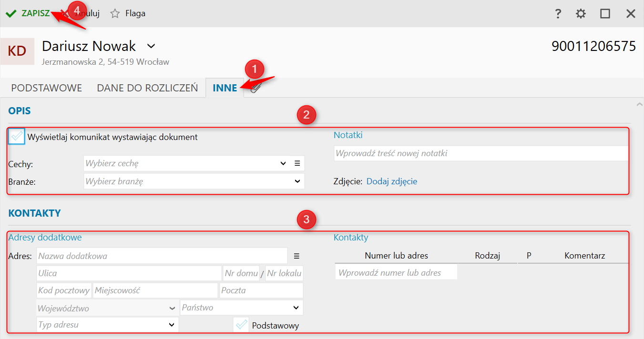Click the Nazwa dodatkowa field
The image size is (644, 339).
(162, 256)
